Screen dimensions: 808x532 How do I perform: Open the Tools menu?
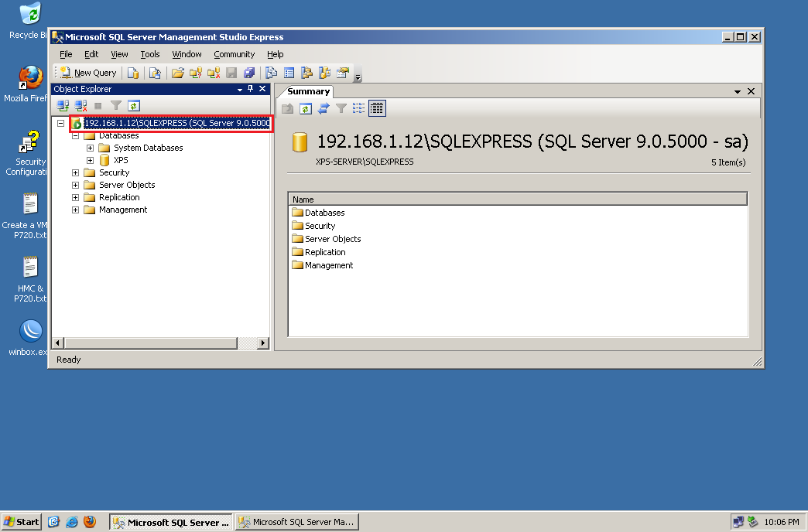point(150,54)
